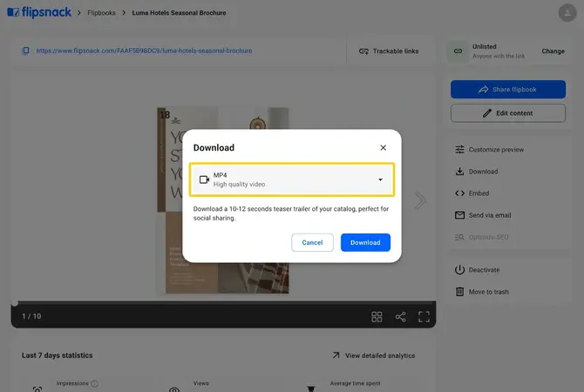The image size is (584, 392).
Task: Click the trash can icon
Action: (x=459, y=292)
